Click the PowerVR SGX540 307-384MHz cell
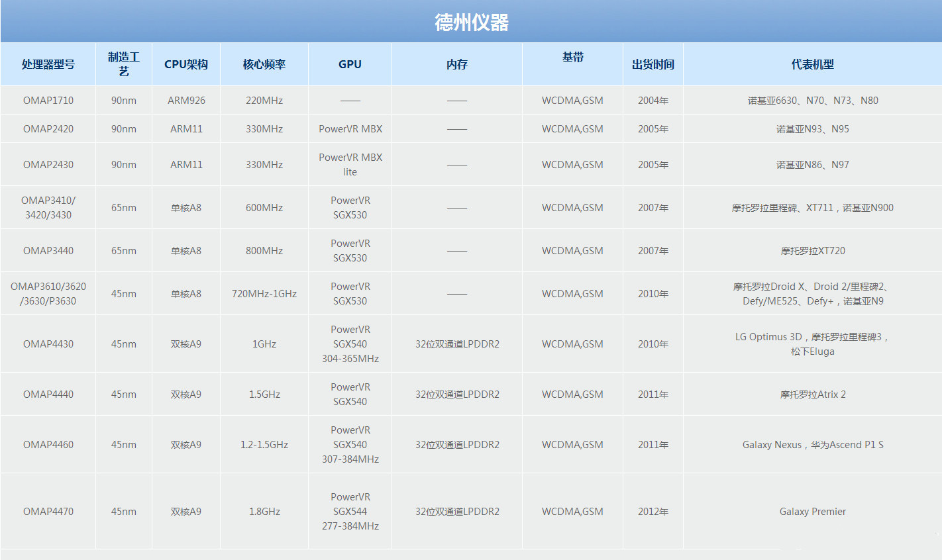Screen dimensions: 942x560 point(350,445)
